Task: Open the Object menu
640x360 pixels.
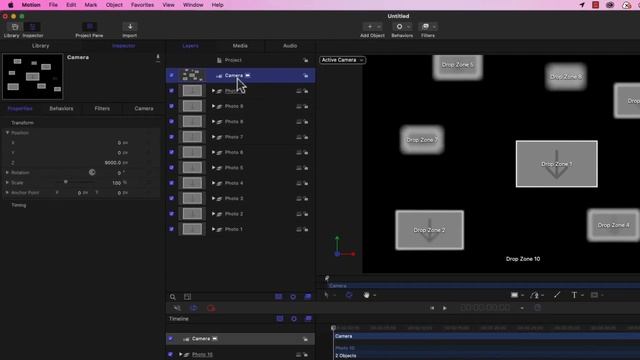Action: tap(114, 5)
